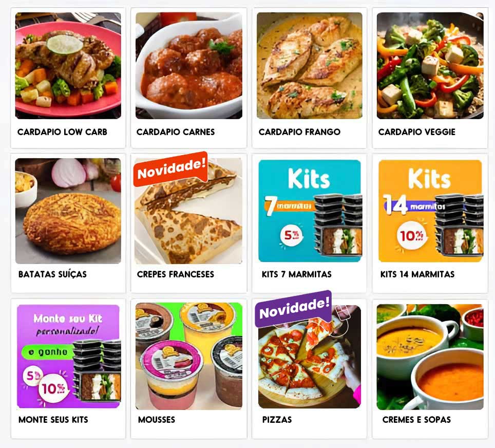Select the meatballs Cardapio Carnes image
495x448 pixels.
189,66
